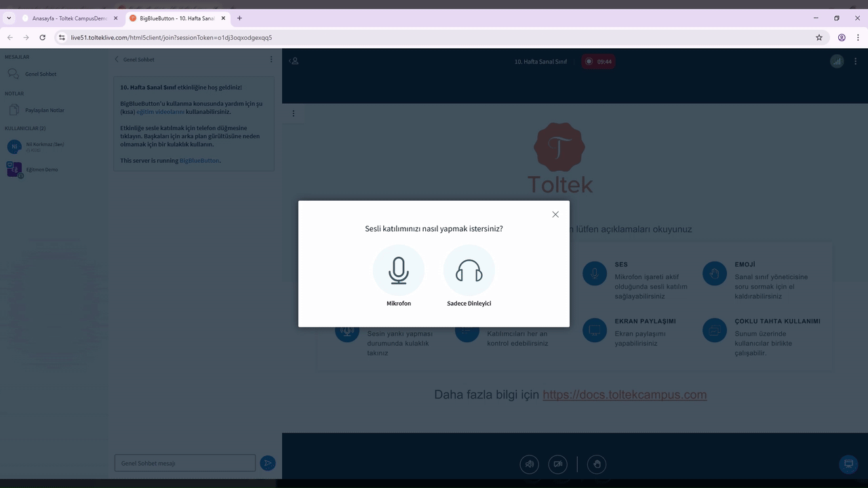Screen dimensions: 868x488
Task: Join audio using bottom audio button
Action: point(530,464)
